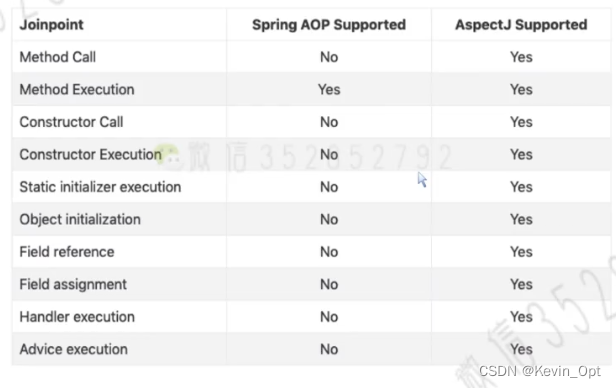This screenshot has width=616, height=388.
Task: Click Yes in Method Execution Spring AOP cell
Action: click(329, 90)
